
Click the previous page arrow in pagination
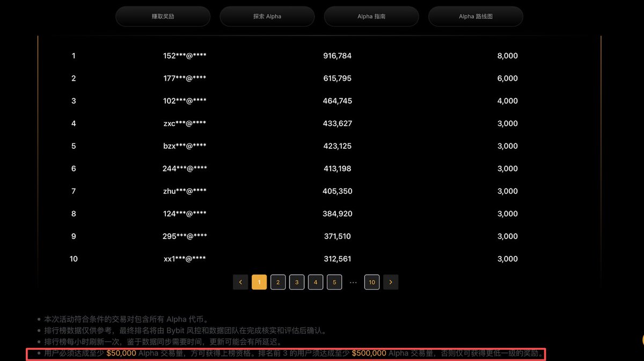[x=240, y=282]
